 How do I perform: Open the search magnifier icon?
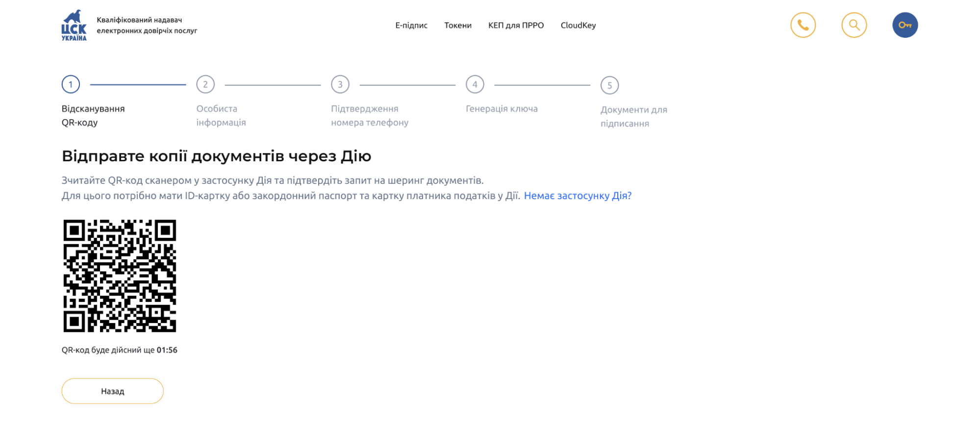pos(854,25)
